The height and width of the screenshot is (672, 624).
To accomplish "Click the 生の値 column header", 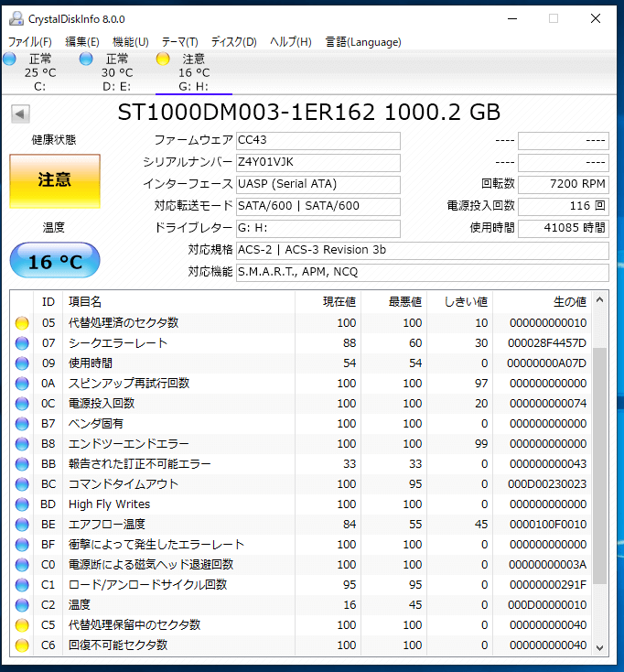I will pyautogui.click(x=543, y=302).
